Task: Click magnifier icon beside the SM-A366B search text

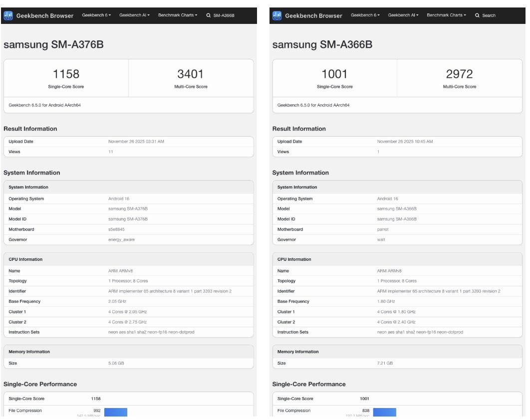Action: [209, 15]
